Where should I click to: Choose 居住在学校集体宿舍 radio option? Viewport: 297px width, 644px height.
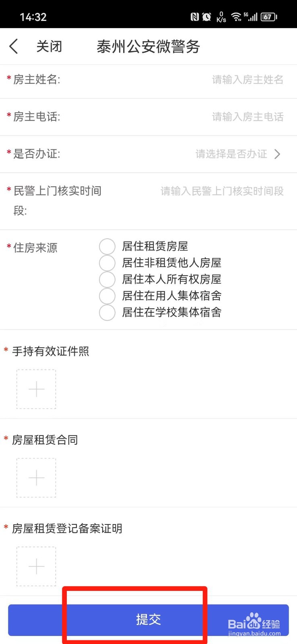point(107,312)
